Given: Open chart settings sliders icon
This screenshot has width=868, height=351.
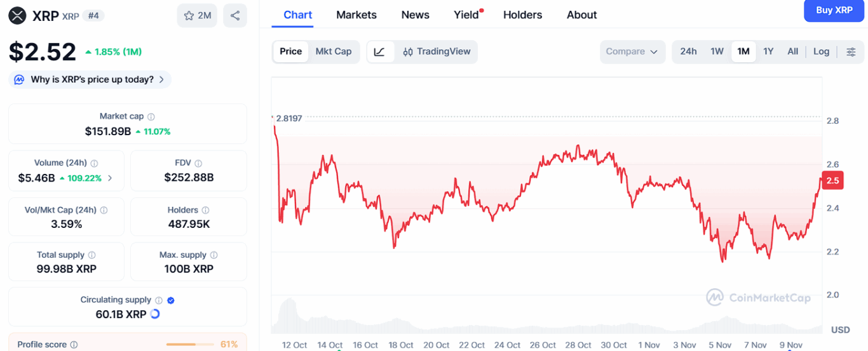Looking at the screenshot, I should pyautogui.click(x=851, y=52).
